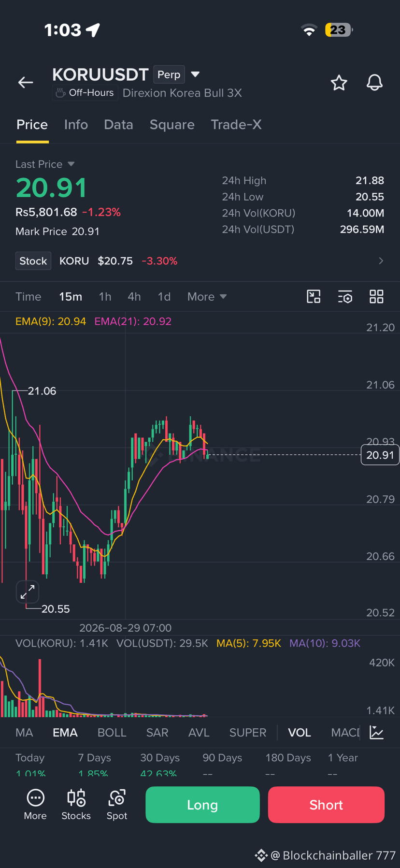Tap the battery indicator showing 23
Viewport: 400px width, 868px height.
click(x=339, y=30)
